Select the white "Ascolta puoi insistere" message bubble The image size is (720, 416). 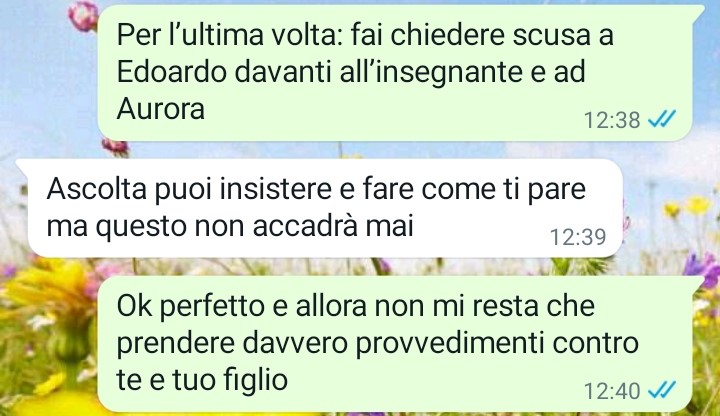[320, 208]
